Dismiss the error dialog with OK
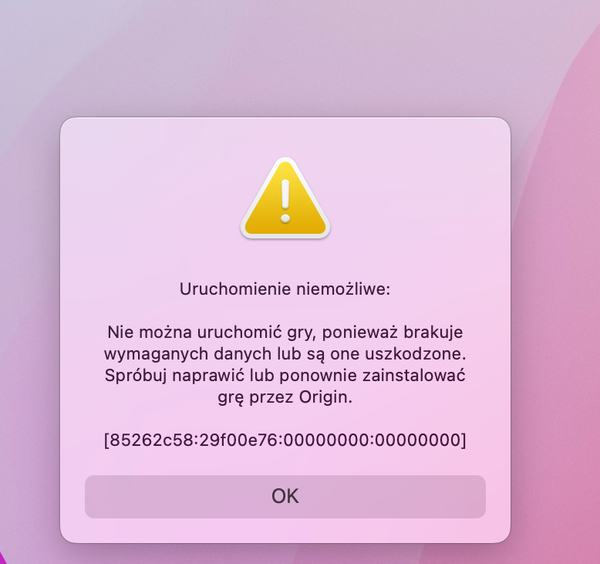This screenshot has height=564, width=600. [x=285, y=496]
